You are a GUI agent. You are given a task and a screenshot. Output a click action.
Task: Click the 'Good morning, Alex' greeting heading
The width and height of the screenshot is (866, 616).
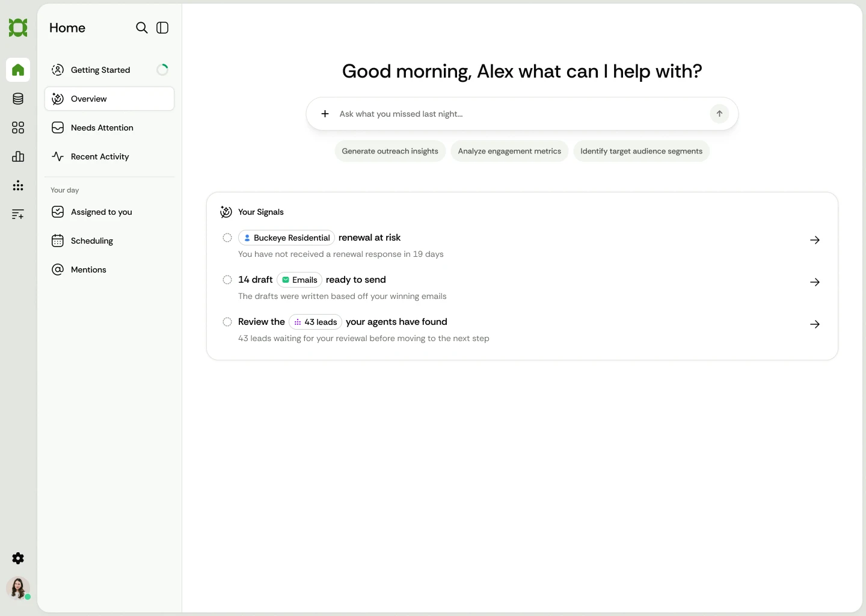pos(522,71)
